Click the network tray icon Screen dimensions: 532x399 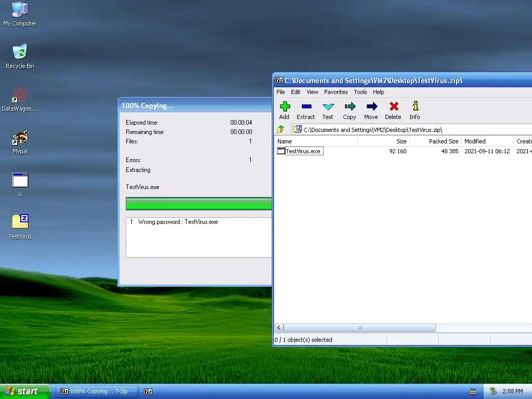(x=493, y=391)
